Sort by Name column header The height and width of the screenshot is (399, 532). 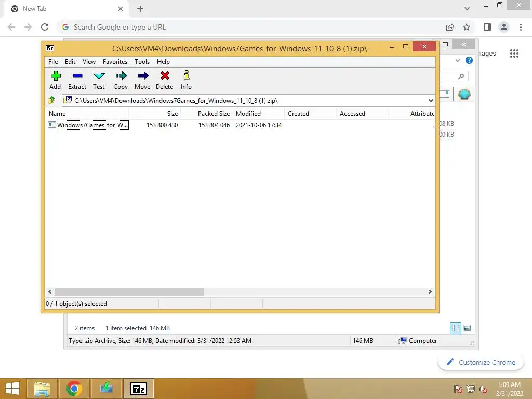87,114
